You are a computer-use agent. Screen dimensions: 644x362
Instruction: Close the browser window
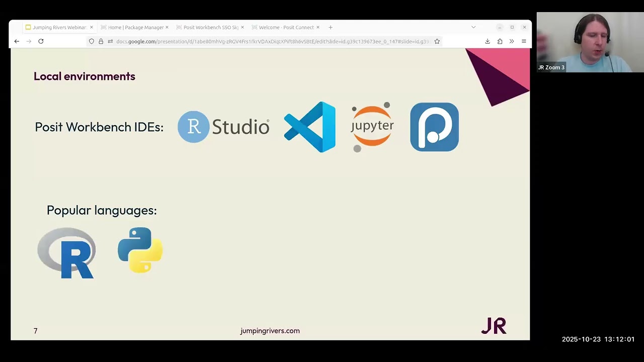(524, 27)
